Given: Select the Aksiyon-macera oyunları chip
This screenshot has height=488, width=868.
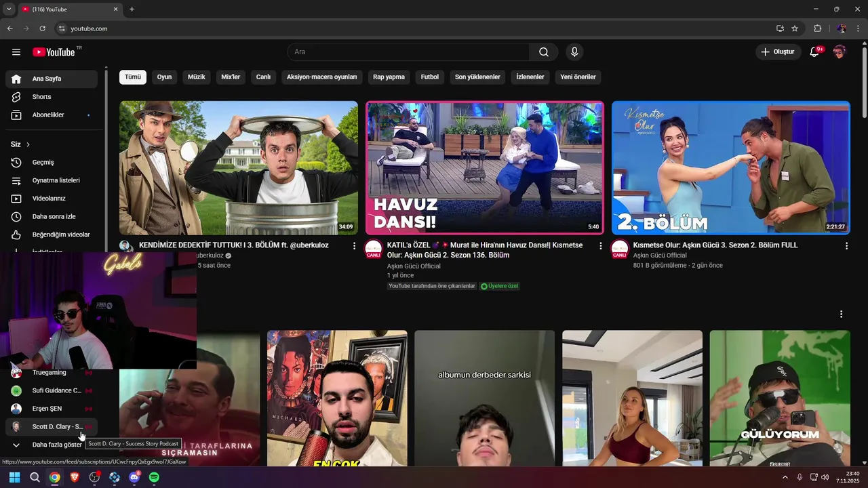Looking at the screenshot, I should 321,77.
